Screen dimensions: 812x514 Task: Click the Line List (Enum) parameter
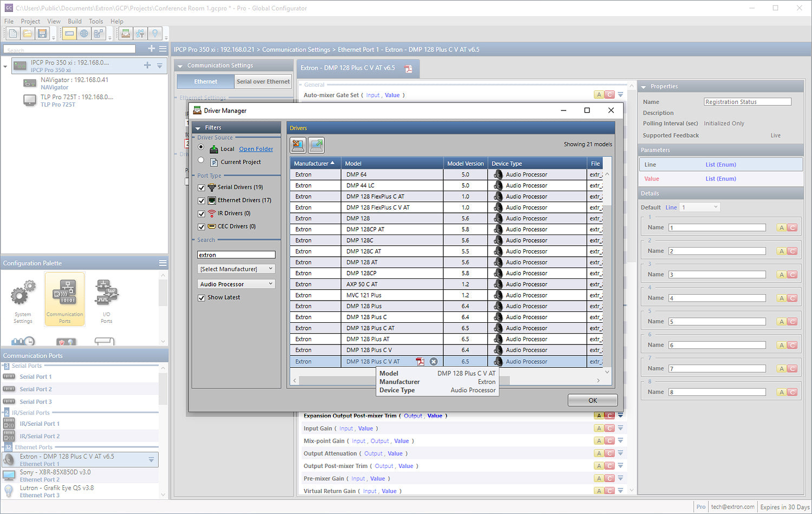(x=721, y=165)
